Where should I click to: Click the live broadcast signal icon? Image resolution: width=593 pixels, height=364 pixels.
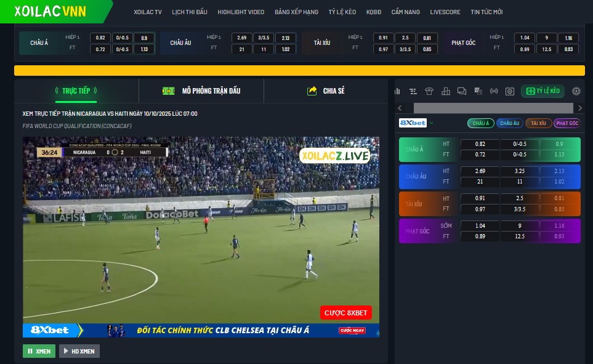[x=494, y=91]
